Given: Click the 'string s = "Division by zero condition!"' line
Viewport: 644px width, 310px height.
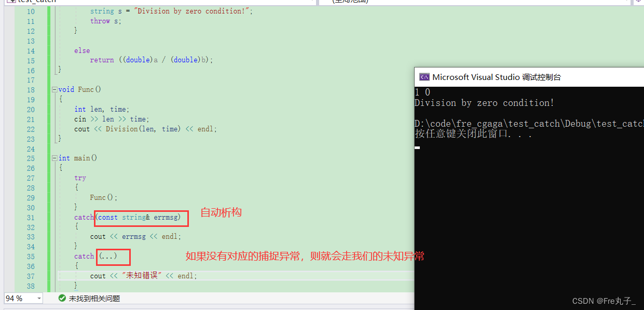Looking at the screenshot, I should pyautogui.click(x=171, y=11).
